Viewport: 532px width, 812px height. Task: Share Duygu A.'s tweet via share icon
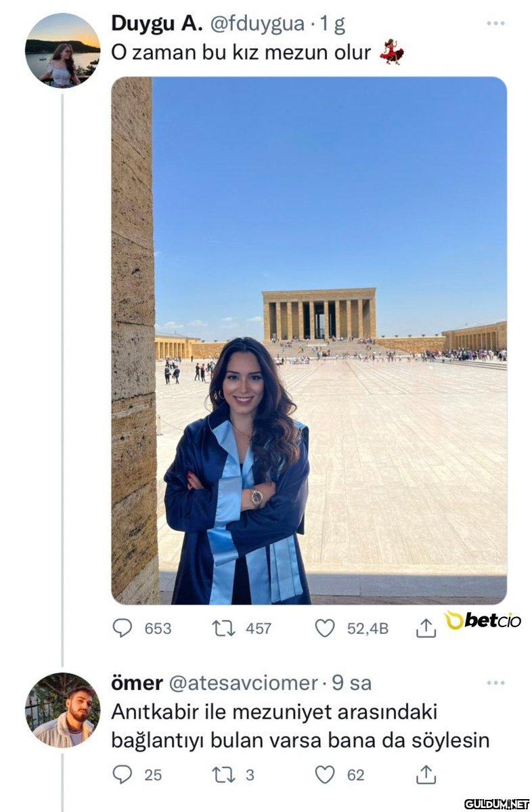(426, 628)
